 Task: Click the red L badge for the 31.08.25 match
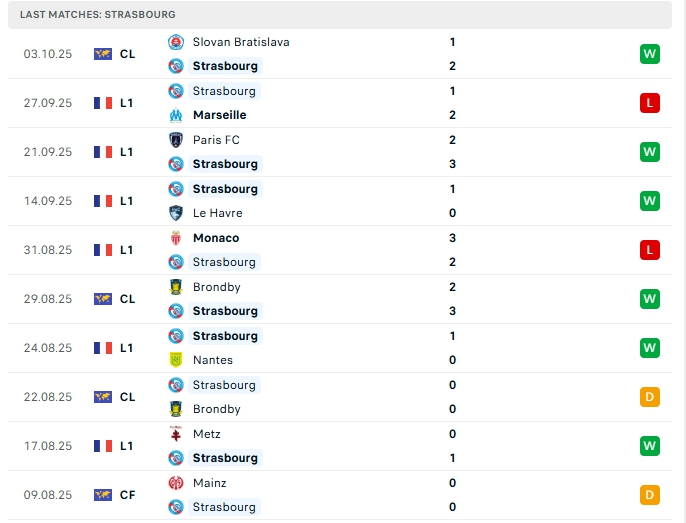pyautogui.click(x=650, y=250)
